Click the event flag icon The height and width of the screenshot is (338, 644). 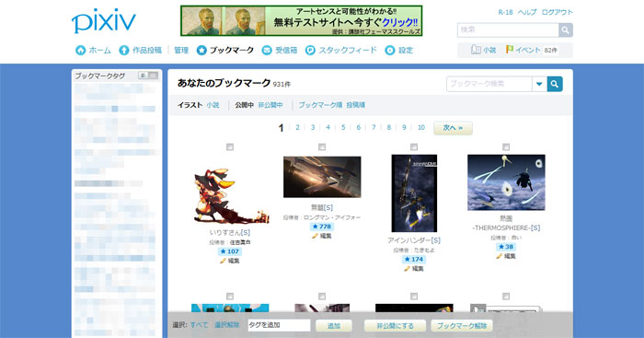click(510, 50)
